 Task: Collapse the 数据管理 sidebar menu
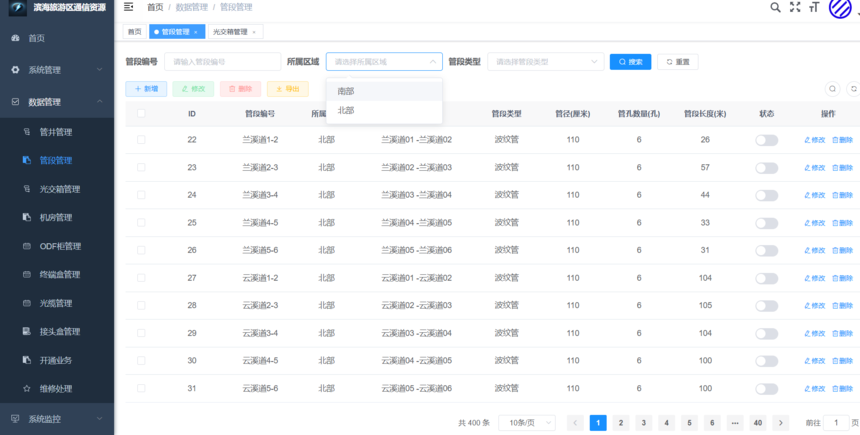[57, 102]
